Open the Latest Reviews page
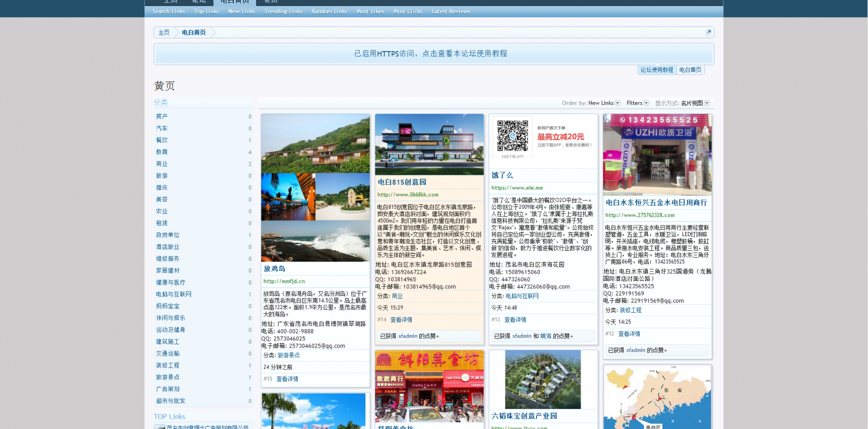The height and width of the screenshot is (429, 868). click(x=451, y=11)
